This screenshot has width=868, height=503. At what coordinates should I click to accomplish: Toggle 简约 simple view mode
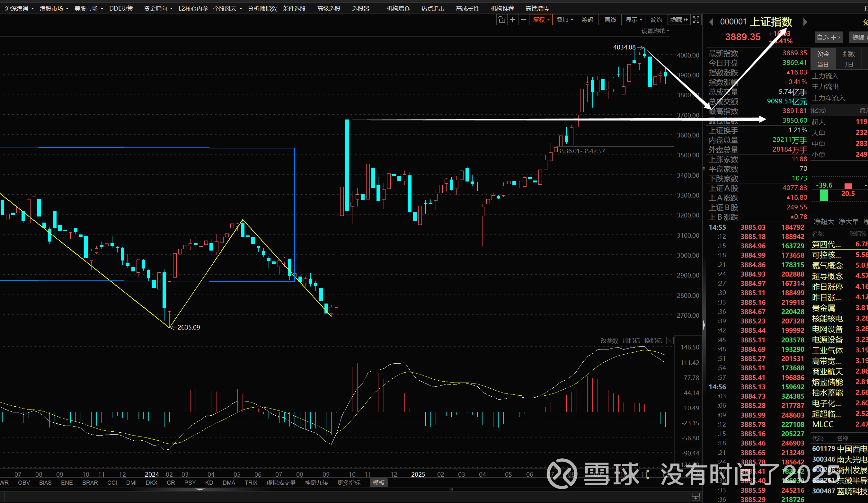[656, 20]
